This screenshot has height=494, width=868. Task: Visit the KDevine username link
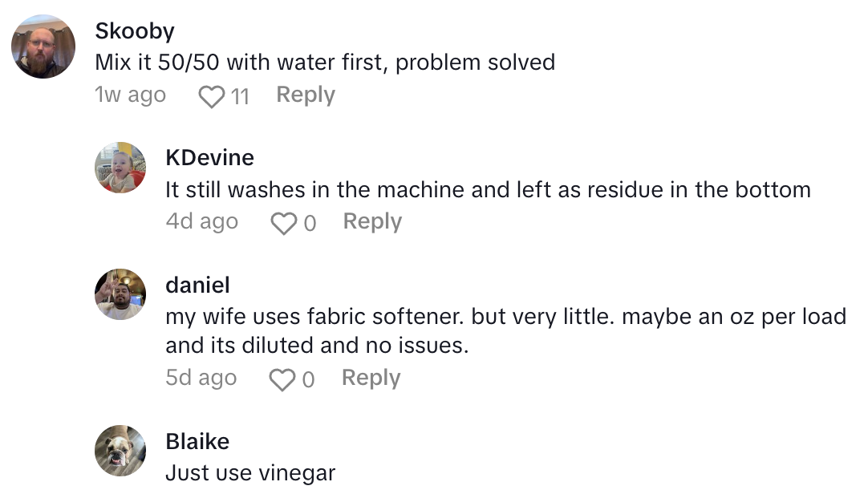(x=209, y=157)
